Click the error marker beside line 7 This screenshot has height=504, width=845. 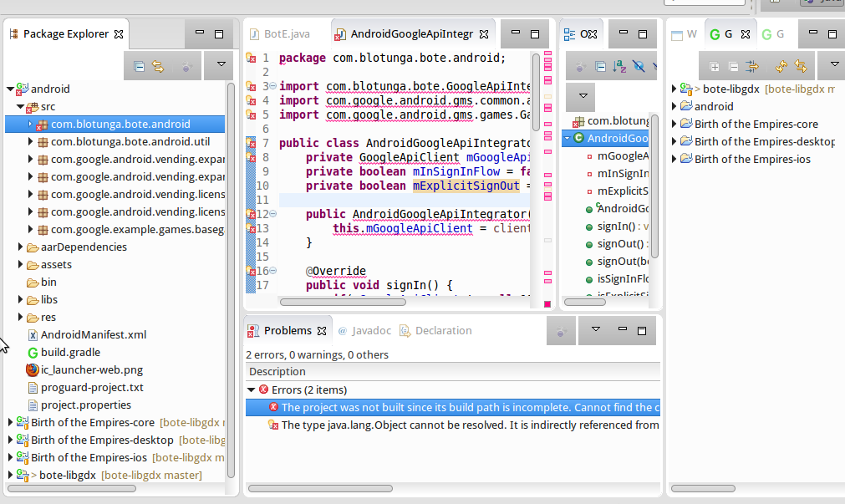251,143
